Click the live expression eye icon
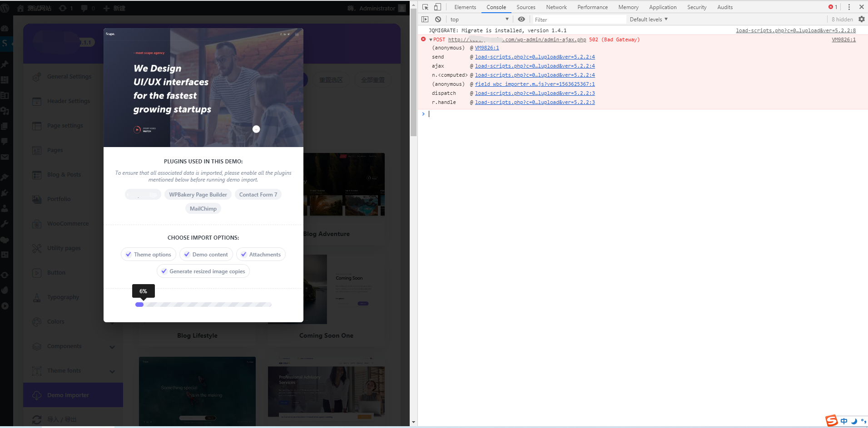 [x=521, y=19]
